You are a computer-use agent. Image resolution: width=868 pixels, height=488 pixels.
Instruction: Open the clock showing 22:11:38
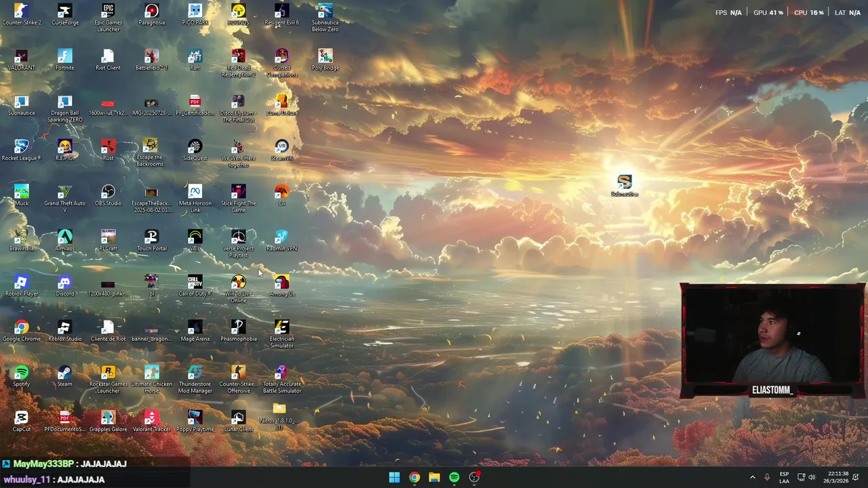coord(836,477)
